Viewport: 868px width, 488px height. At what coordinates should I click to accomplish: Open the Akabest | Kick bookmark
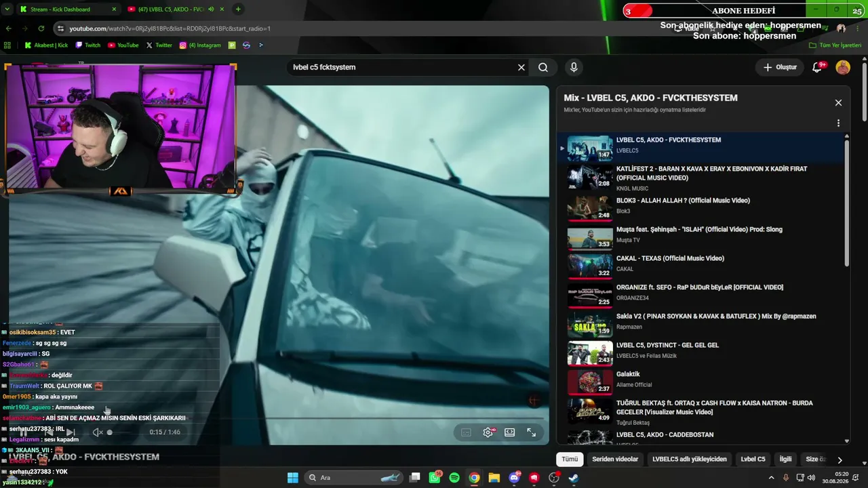pos(46,45)
